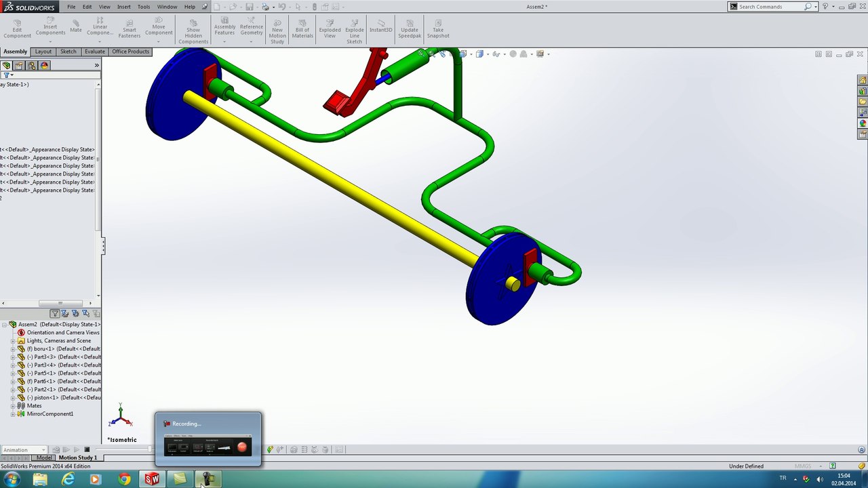Screen dimensions: 868x488
Task: Click Update Speedpak
Action: pyautogui.click(x=410, y=28)
